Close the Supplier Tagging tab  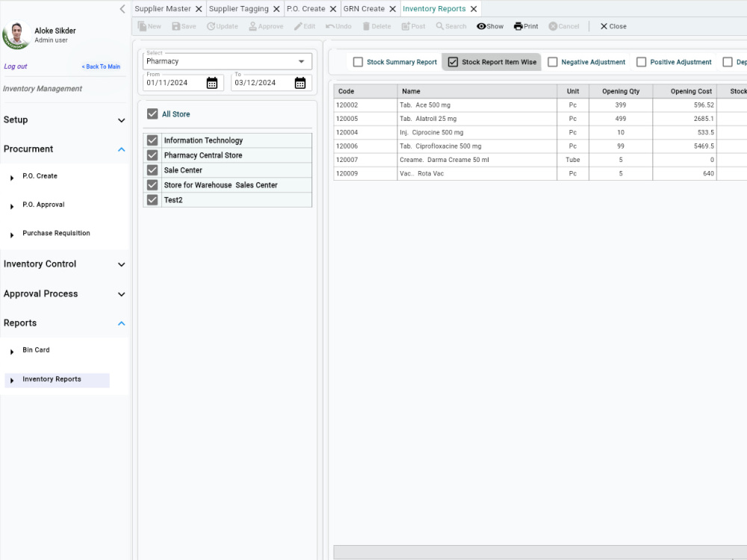276,9
